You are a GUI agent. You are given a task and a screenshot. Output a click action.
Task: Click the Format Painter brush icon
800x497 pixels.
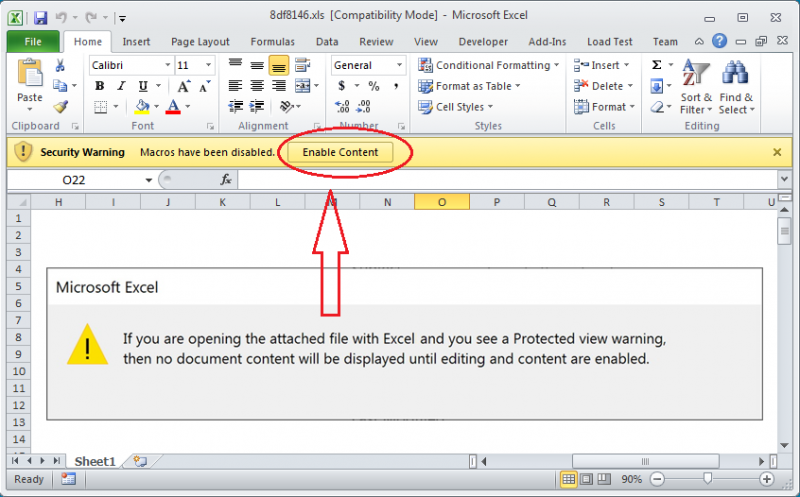point(60,107)
